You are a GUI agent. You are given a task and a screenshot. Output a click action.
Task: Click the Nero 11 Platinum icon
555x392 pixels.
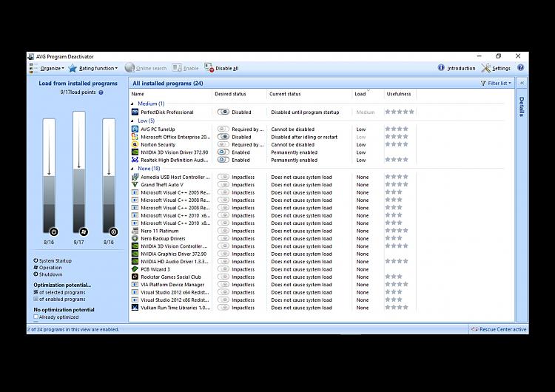pos(135,231)
